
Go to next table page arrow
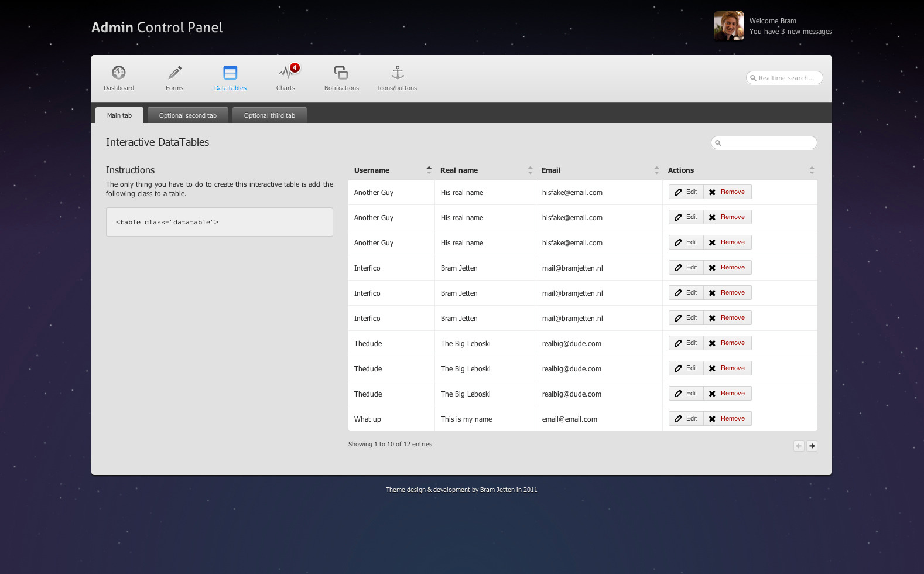(812, 446)
